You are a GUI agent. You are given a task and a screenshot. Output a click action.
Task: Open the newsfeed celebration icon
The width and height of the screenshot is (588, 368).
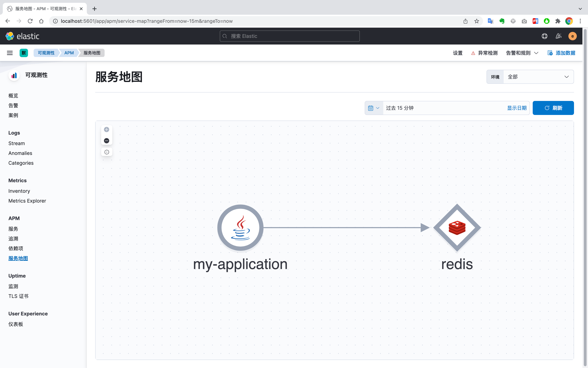[x=558, y=36]
